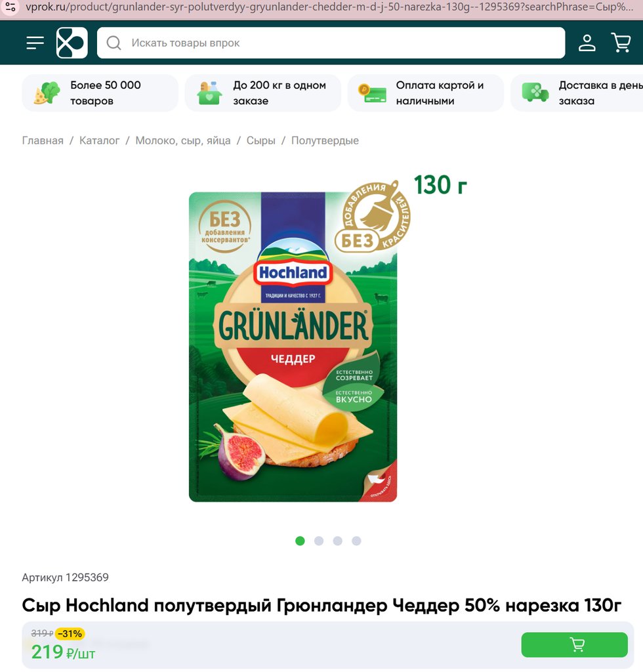The width and height of the screenshot is (643, 672).
Task: Select the fourth image carousel dot
Action: (x=356, y=541)
